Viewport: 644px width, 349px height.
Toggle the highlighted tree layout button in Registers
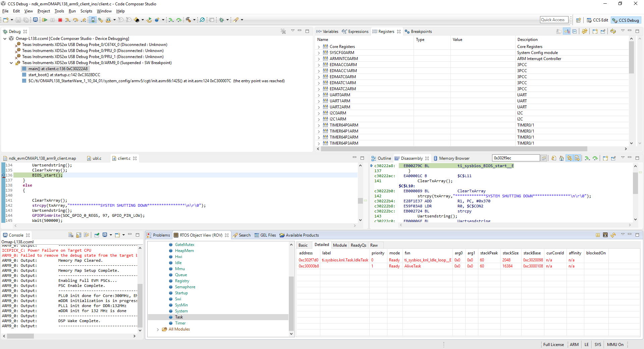[567, 32]
